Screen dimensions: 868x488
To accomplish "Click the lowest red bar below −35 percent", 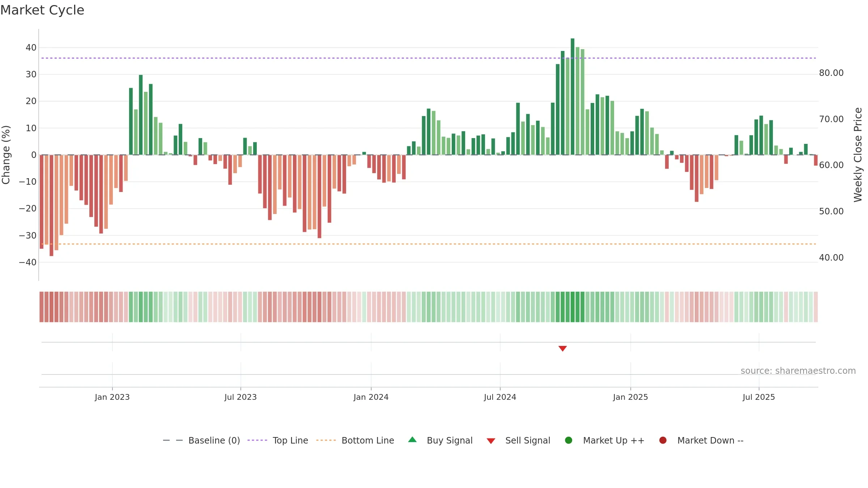I will click(51, 205).
